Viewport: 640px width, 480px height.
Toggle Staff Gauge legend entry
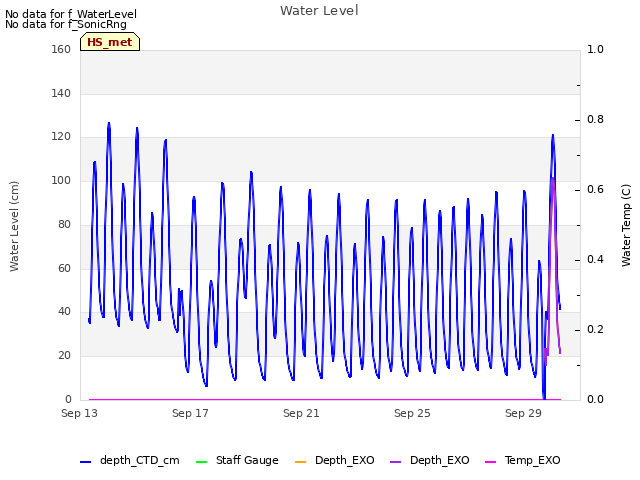(237, 460)
